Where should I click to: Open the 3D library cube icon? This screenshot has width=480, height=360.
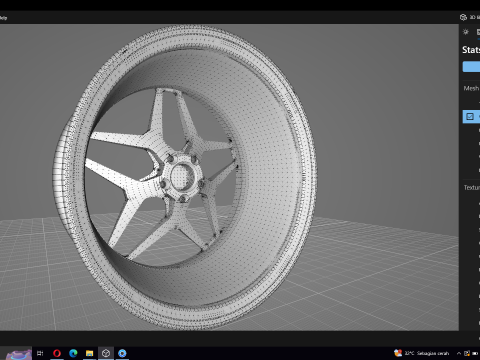pyautogui.click(x=463, y=17)
